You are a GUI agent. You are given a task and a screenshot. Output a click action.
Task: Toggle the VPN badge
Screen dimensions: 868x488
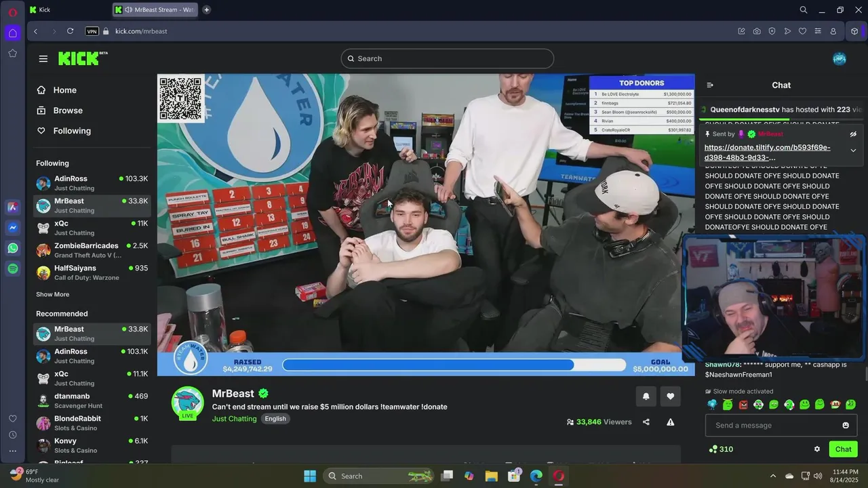tap(92, 31)
